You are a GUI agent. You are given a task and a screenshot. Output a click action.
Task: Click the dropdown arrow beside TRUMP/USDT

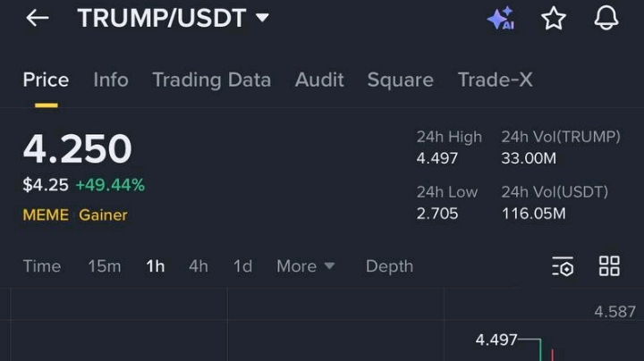[262, 18]
